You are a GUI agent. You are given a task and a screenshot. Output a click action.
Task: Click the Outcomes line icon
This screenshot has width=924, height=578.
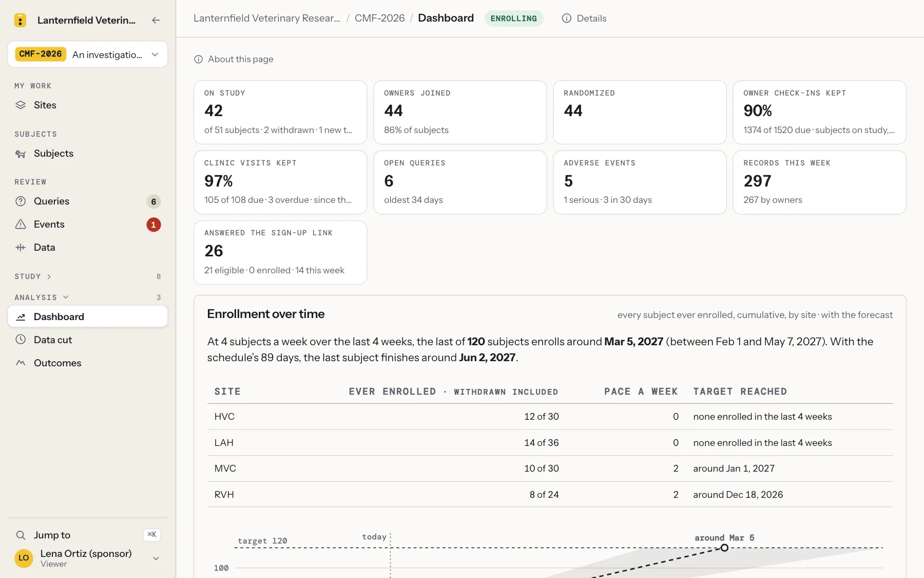[21, 363]
